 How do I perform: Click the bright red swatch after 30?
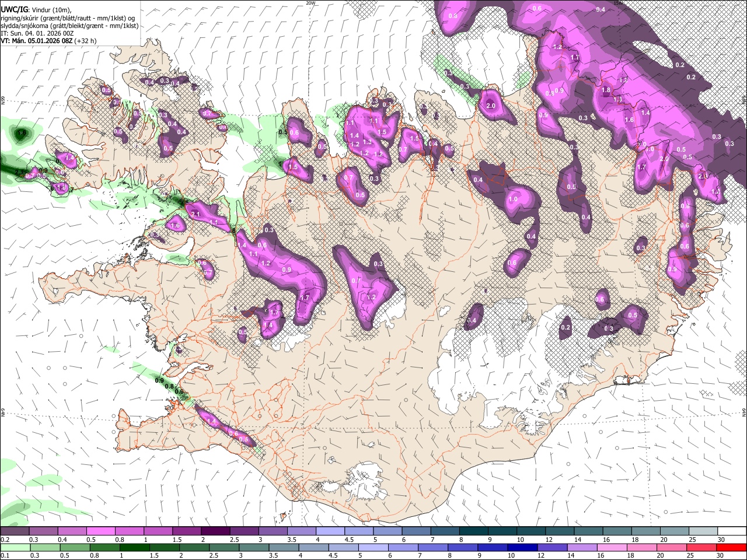pyautogui.click(x=732, y=548)
